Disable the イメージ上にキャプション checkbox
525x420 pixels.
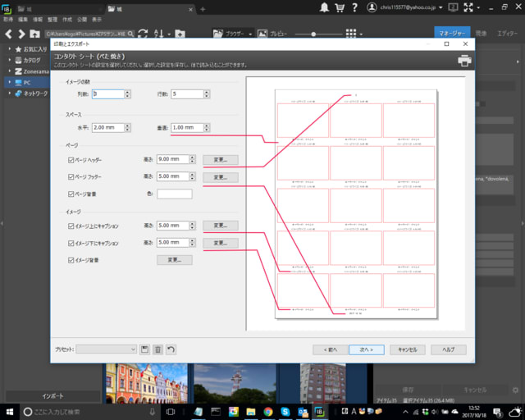coord(71,225)
